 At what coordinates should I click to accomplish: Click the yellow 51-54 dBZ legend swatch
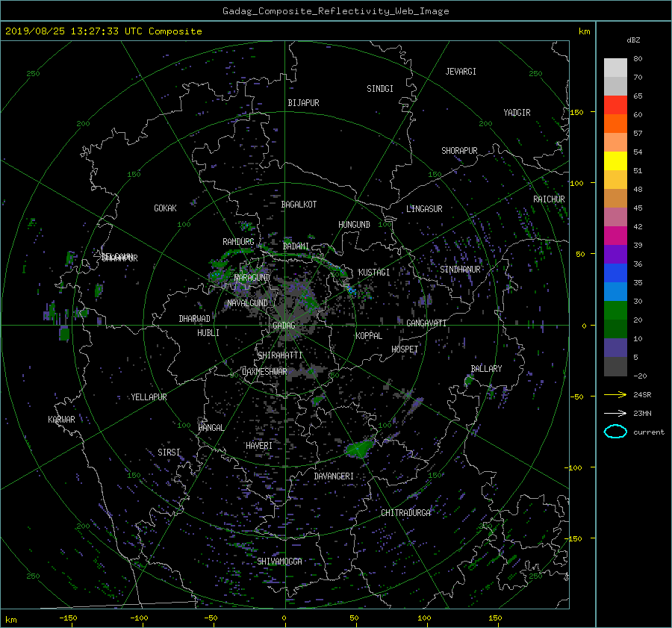tap(615, 161)
